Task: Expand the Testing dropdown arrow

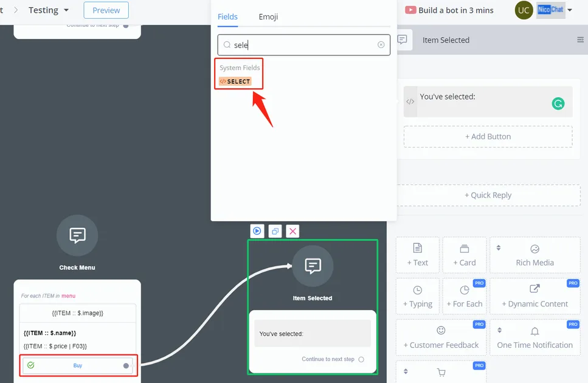Action: click(66, 10)
